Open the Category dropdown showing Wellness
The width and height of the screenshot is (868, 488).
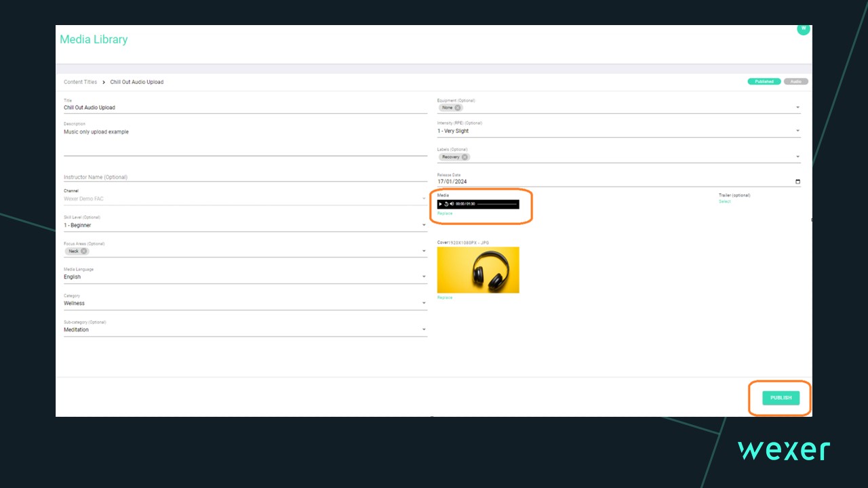tap(424, 303)
